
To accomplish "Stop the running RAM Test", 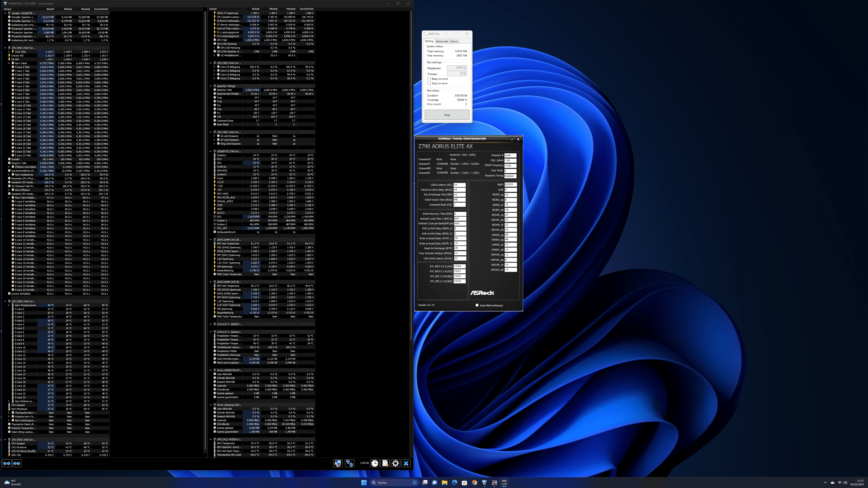I will tap(447, 115).
